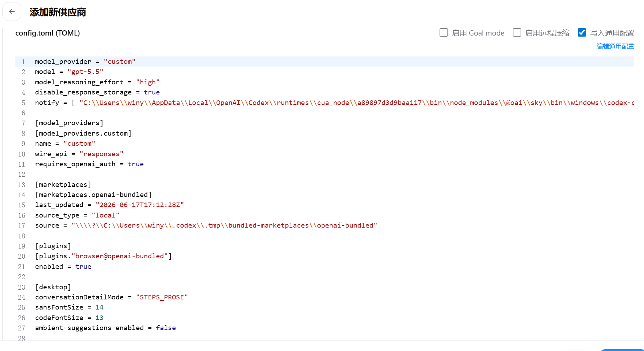Select the 写入通用配置 label text
Screen dimensions: 644x351
(x=612, y=33)
